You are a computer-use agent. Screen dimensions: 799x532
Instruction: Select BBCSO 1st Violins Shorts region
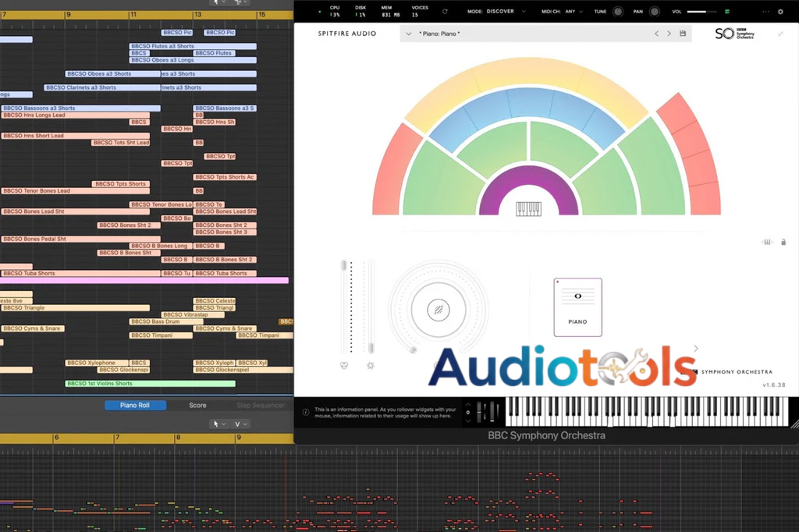(151, 383)
